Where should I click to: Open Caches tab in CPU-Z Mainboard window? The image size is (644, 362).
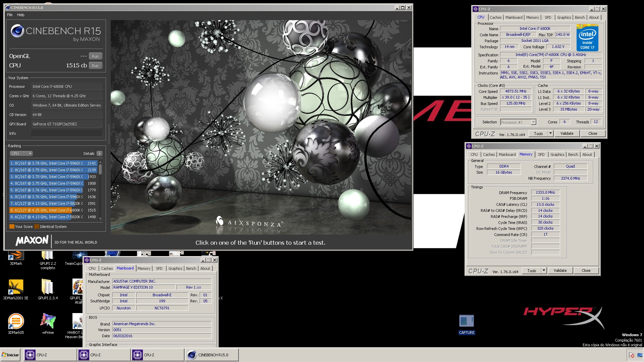[x=107, y=268]
